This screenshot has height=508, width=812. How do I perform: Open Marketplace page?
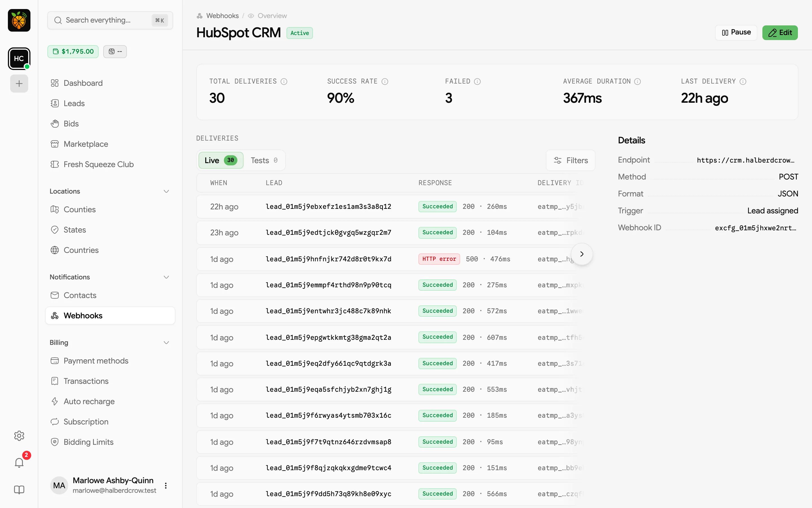(110, 144)
